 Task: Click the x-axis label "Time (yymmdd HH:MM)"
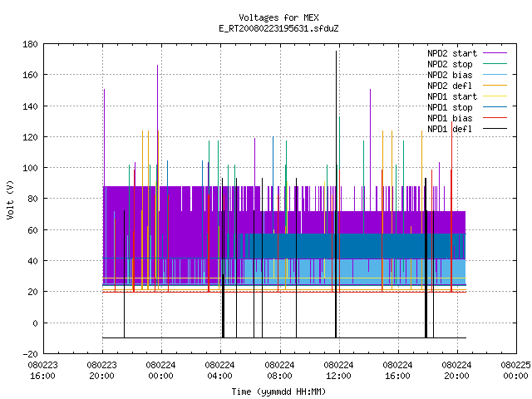point(278,392)
